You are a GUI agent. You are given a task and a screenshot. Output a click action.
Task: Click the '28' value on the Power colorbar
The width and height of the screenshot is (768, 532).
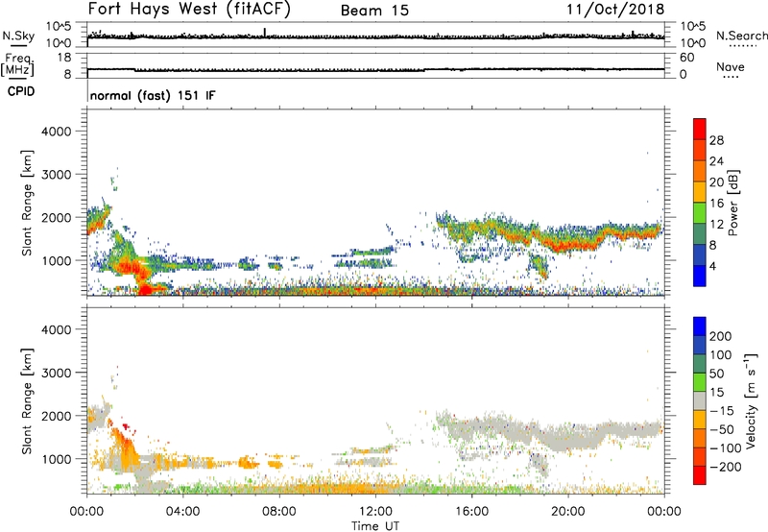pyautogui.click(x=716, y=140)
